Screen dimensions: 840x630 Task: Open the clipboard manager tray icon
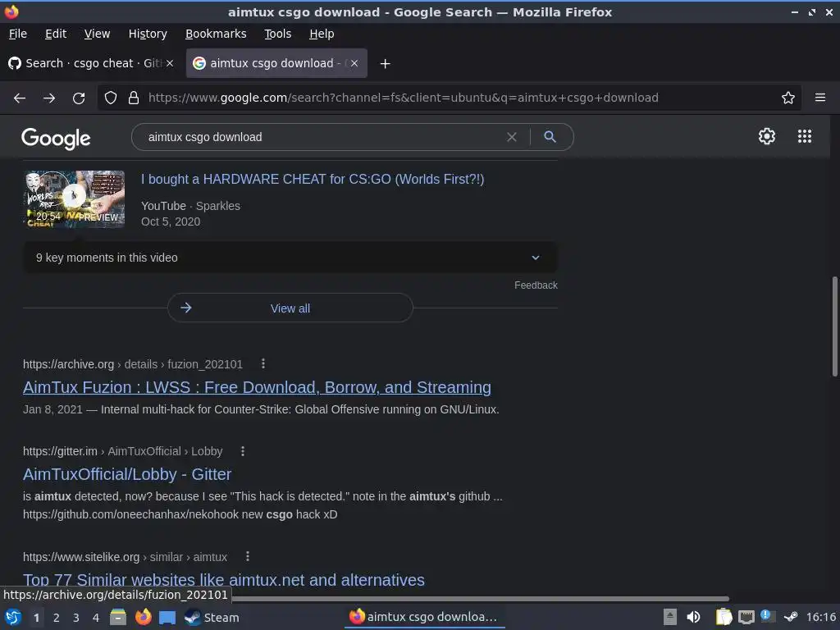pos(724,617)
